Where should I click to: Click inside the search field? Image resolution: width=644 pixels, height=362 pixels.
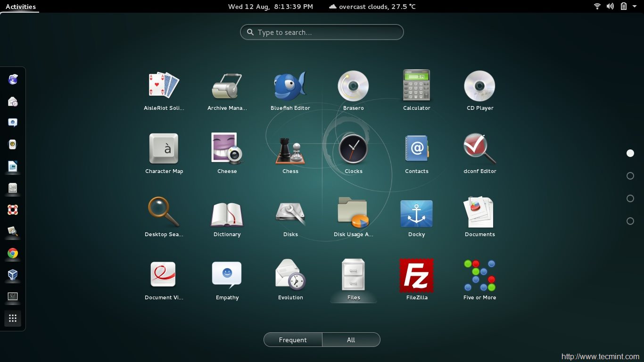tap(322, 32)
